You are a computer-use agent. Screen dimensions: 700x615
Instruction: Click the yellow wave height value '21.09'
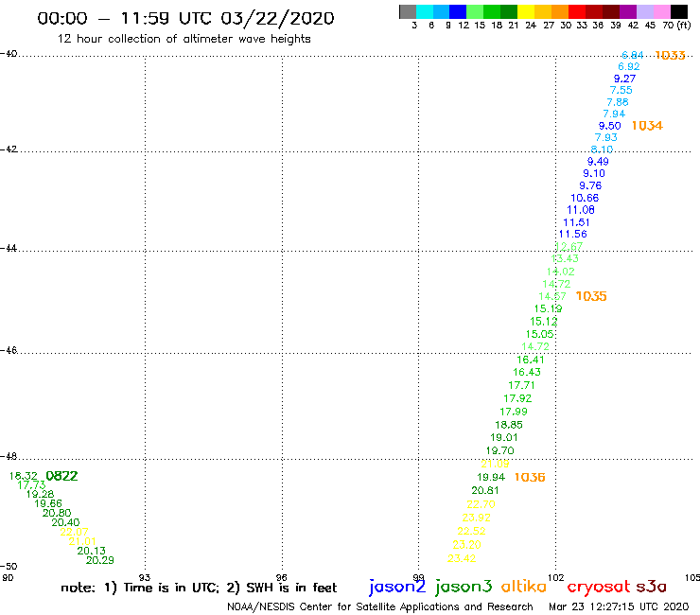[x=495, y=464]
